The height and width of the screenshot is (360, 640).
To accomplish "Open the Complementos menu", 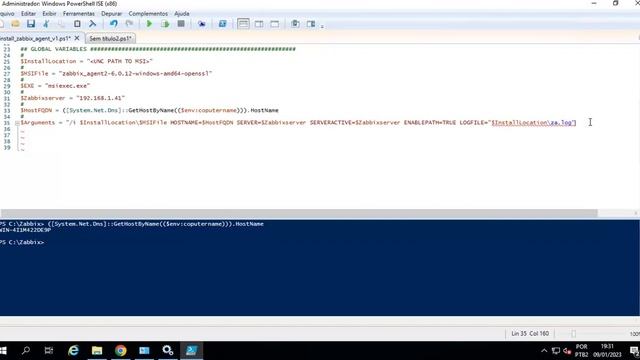I will pyautogui.click(x=148, y=13).
